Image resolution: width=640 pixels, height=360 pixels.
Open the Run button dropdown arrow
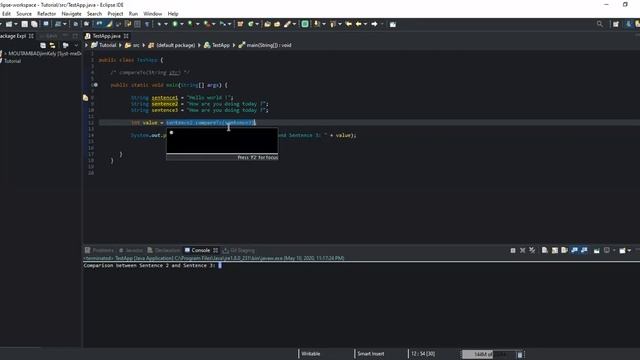(x=182, y=24)
